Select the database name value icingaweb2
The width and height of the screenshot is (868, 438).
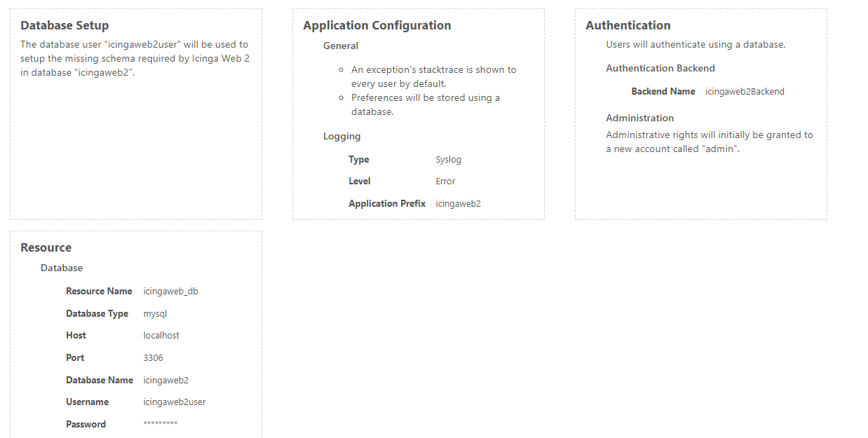[166, 380]
